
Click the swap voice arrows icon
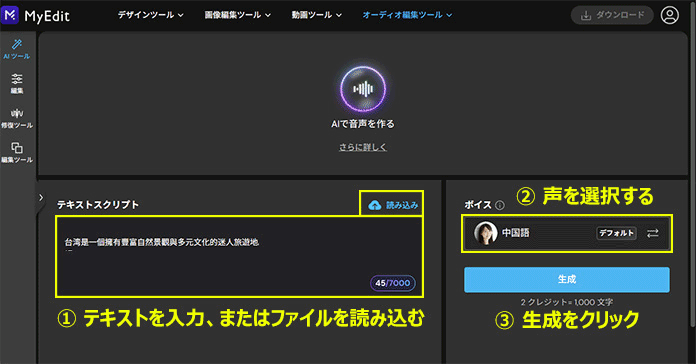coord(652,233)
